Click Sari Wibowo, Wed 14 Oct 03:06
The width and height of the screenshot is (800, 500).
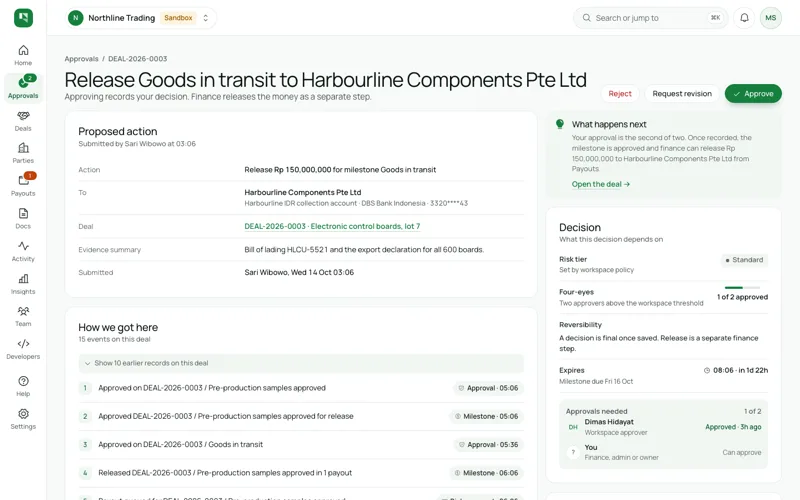tap(299, 272)
